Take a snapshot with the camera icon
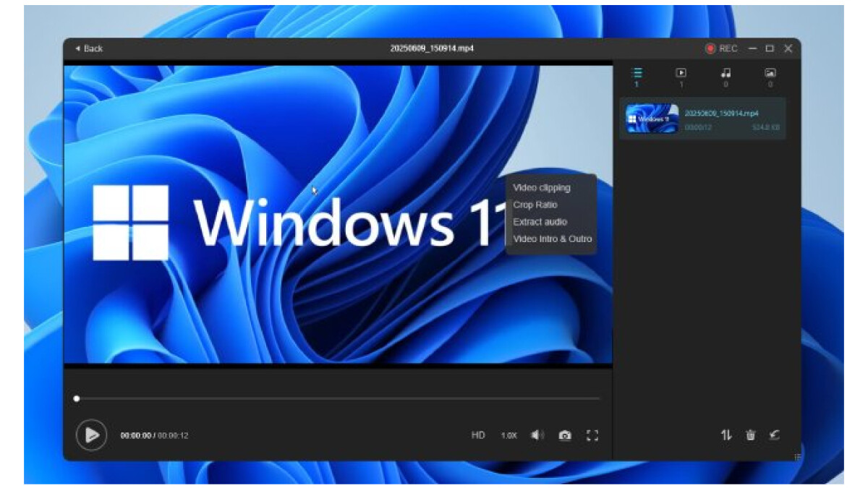Image resolution: width=868 pixels, height=488 pixels. [565, 435]
